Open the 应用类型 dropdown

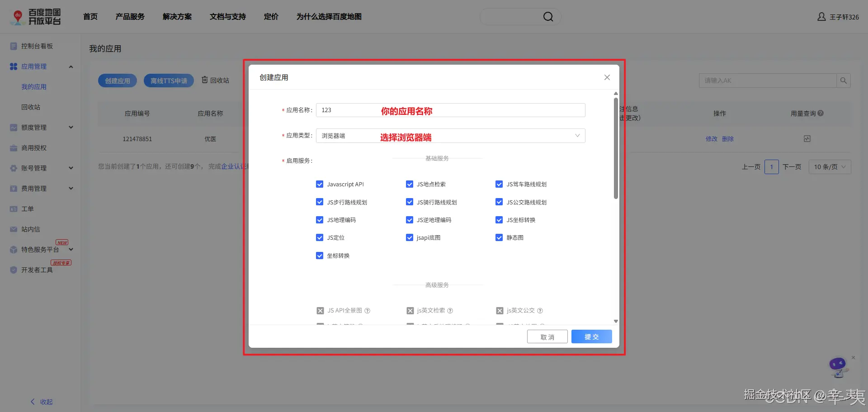tap(577, 136)
